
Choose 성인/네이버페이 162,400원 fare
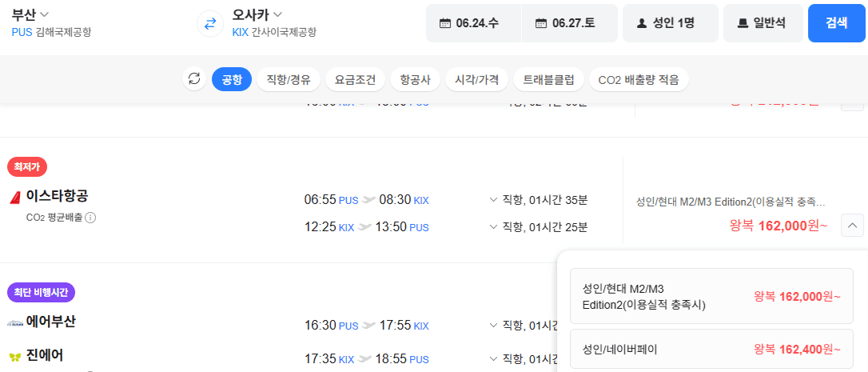pyautogui.click(x=711, y=349)
